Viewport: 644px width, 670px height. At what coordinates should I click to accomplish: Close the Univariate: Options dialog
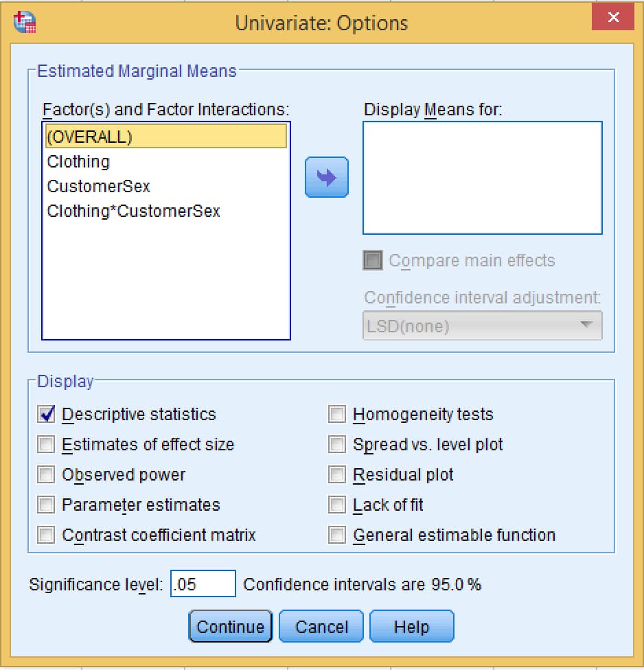pos(613,17)
